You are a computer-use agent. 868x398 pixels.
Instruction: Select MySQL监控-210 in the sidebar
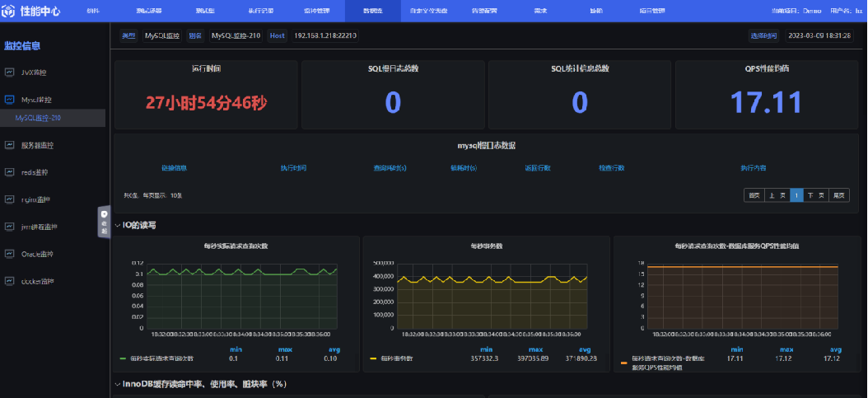pos(53,118)
